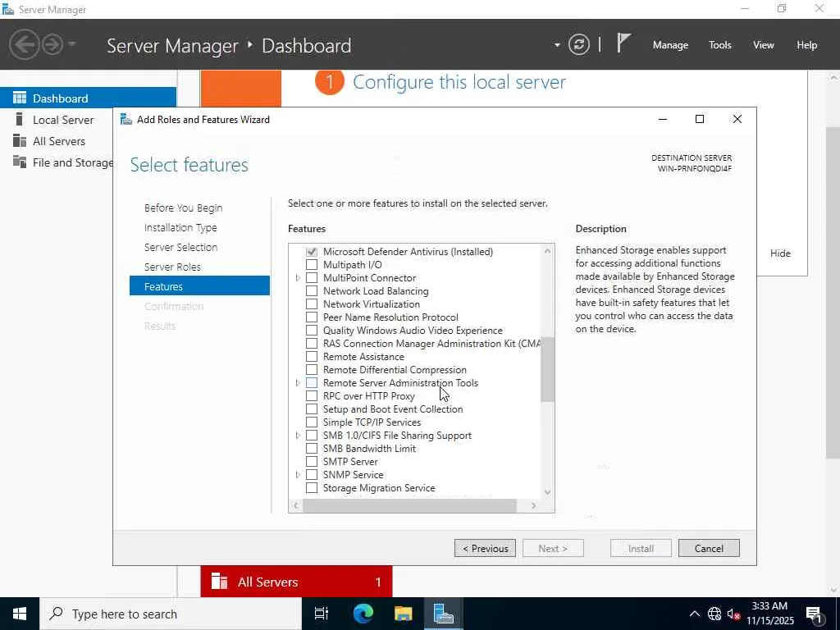Click the wizard title bar icon

tap(126, 120)
